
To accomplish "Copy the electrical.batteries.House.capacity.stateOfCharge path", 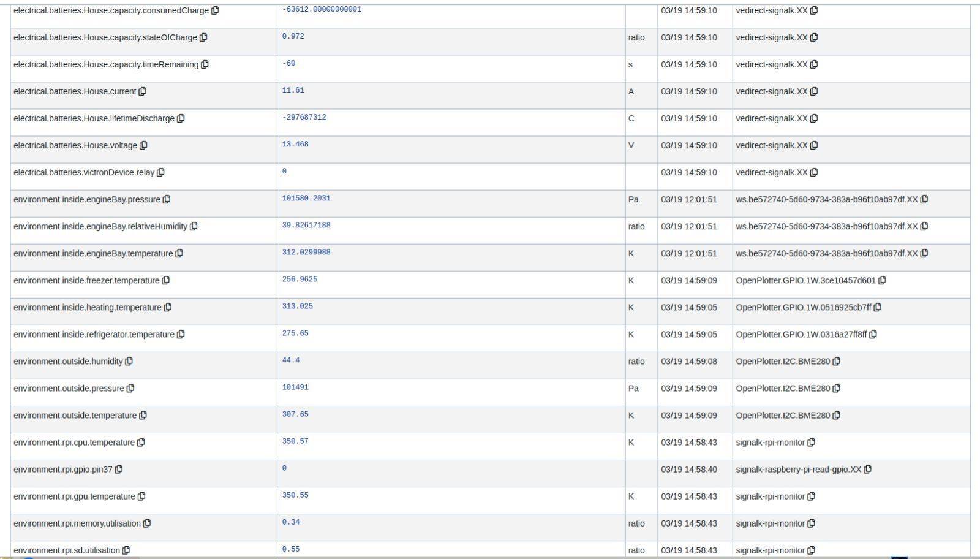I will [x=203, y=37].
